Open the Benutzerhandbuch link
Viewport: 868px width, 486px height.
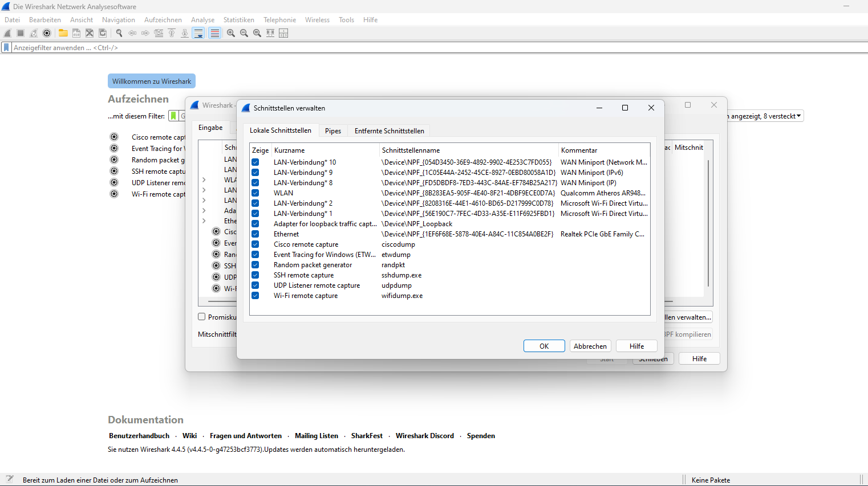(x=139, y=436)
